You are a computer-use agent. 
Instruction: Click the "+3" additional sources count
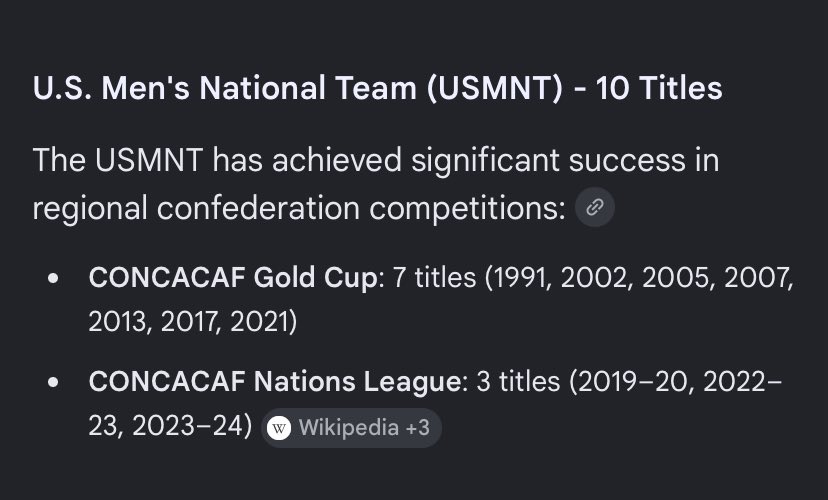[418, 428]
